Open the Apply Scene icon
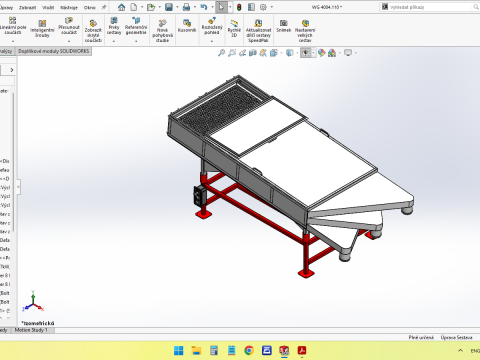The height and width of the screenshot is (360, 480). point(332,53)
